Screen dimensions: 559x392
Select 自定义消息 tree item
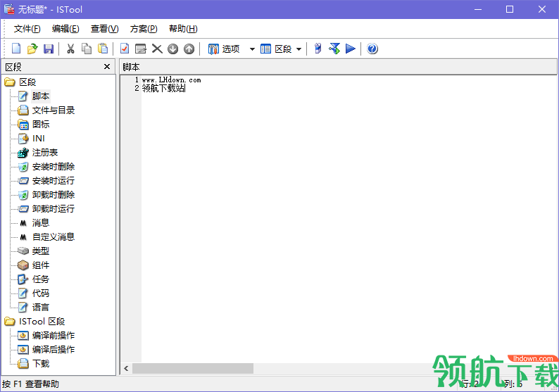54,237
